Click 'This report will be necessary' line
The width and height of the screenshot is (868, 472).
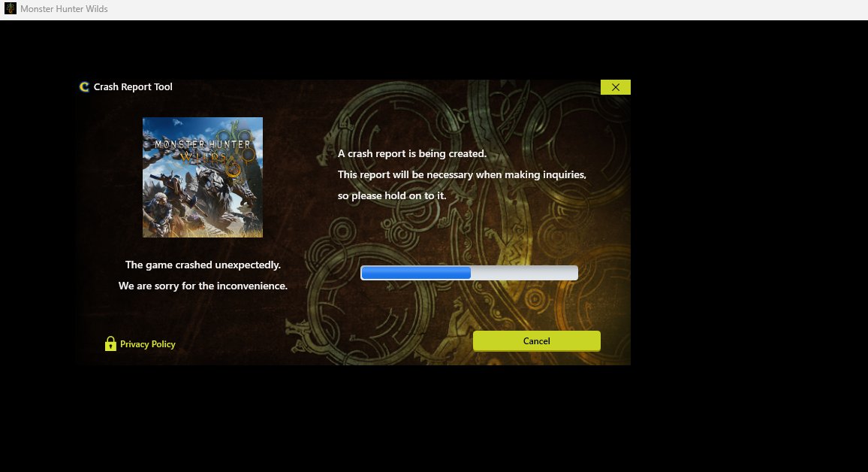point(462,174)
